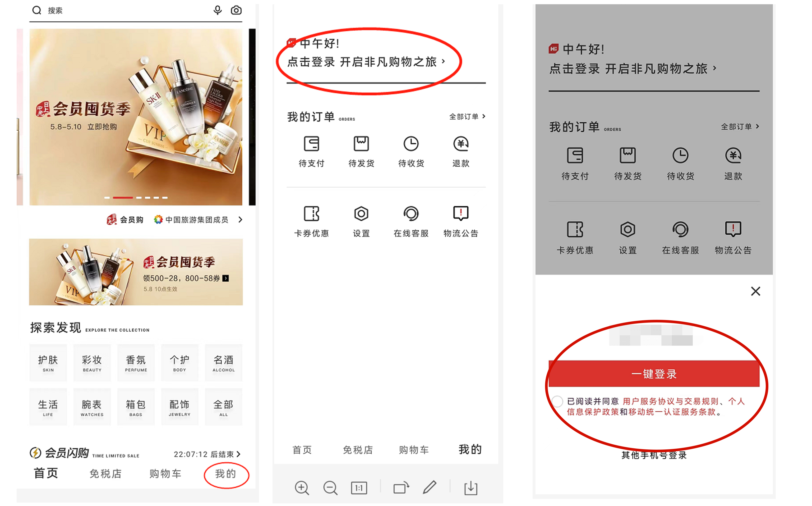812x506 pixels.
Task: Tap the microphone voice search icon
Action: (x=217, y=10)
